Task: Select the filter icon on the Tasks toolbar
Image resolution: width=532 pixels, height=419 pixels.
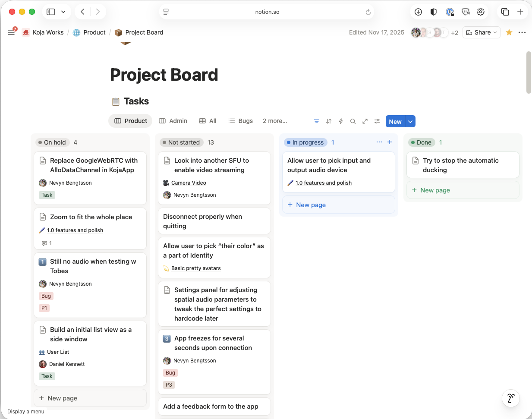Action: [x=317, y=121]
